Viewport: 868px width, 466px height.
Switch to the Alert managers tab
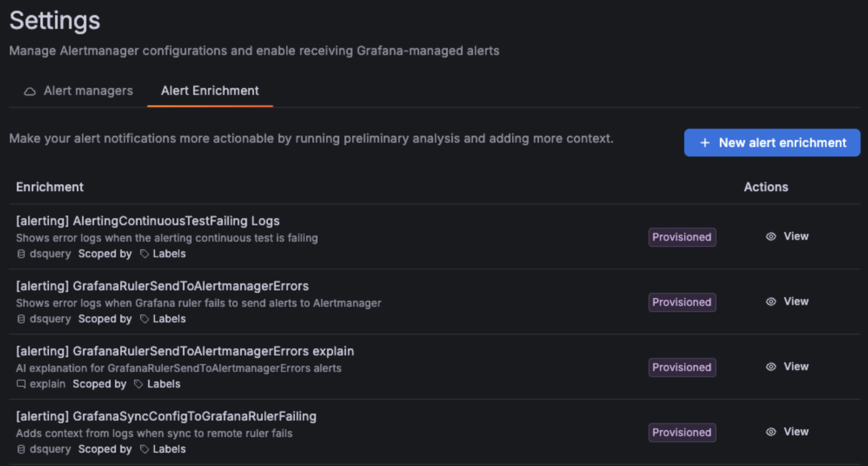click(88, 91)
